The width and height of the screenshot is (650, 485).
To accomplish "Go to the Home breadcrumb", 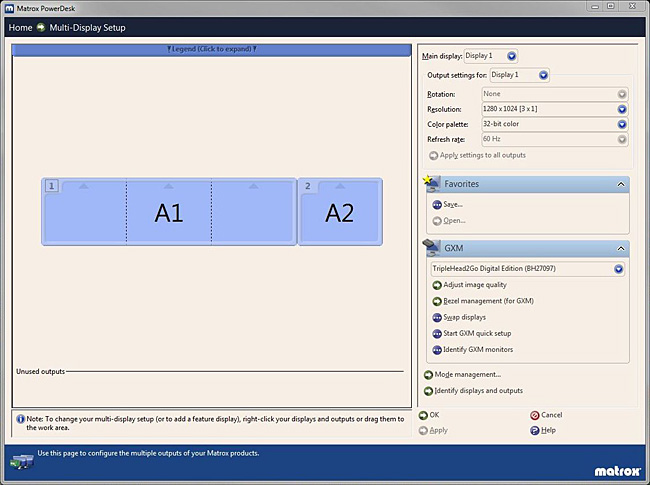I will click(x=20, y=27).
